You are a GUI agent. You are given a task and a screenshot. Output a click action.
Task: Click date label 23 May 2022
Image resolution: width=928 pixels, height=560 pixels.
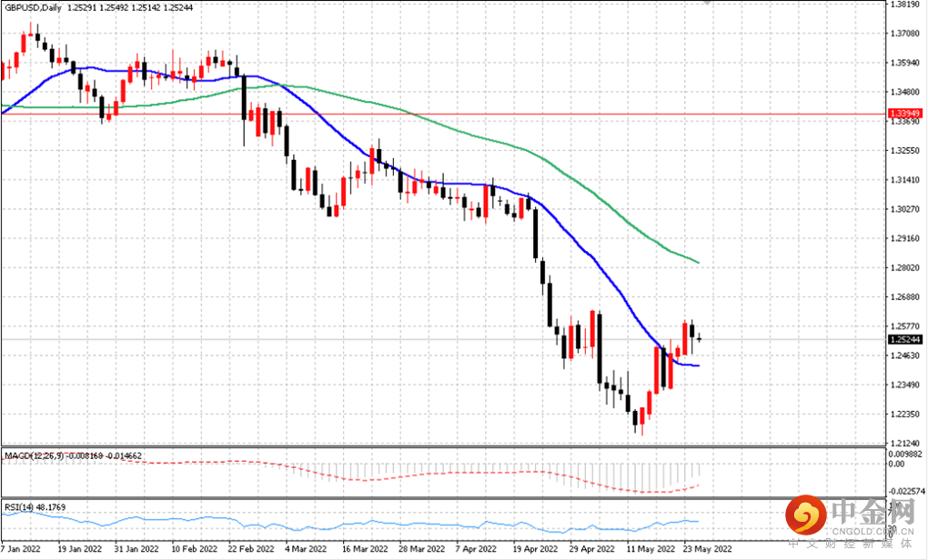pyautogui.click(x=708, y=549)
